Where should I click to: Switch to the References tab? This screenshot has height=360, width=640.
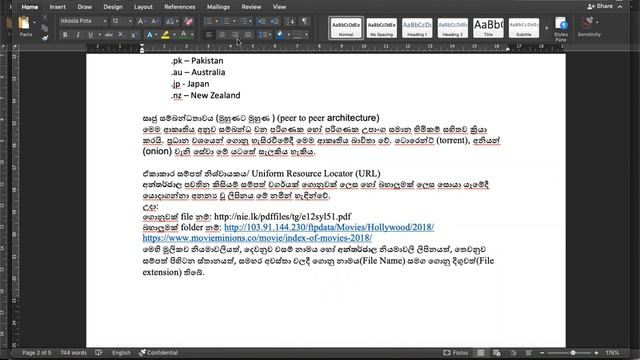pyautogui.click(x=180, y=7)
